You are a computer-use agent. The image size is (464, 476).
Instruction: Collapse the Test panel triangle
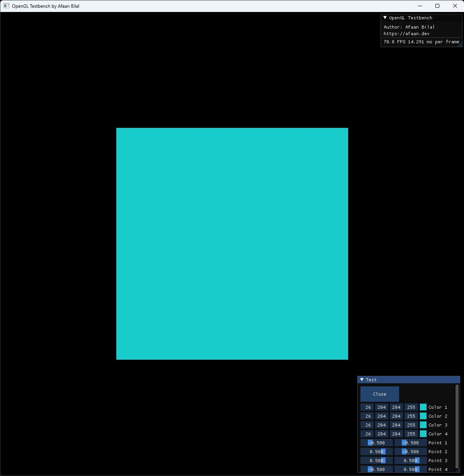(x=362, y=380)
